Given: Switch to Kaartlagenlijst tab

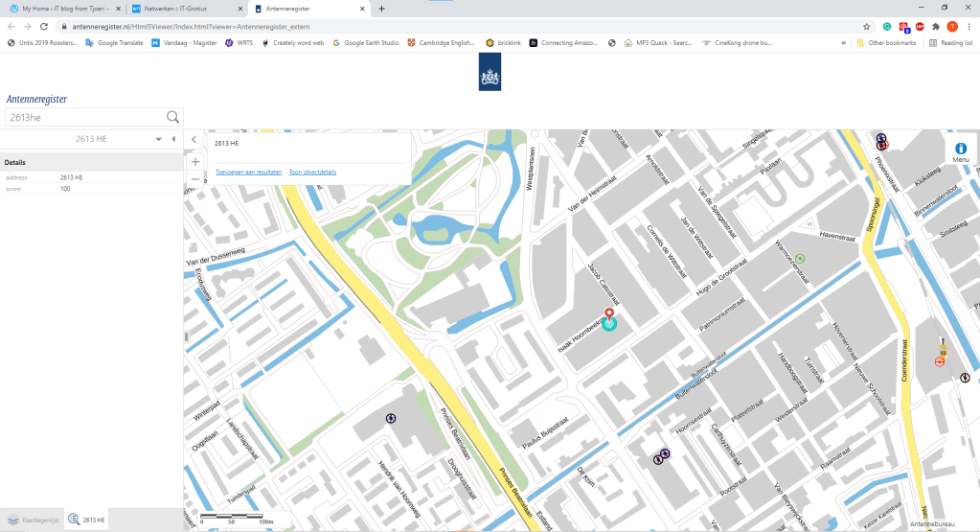Looking at the screenshot, I should click(x=34, y=520).
